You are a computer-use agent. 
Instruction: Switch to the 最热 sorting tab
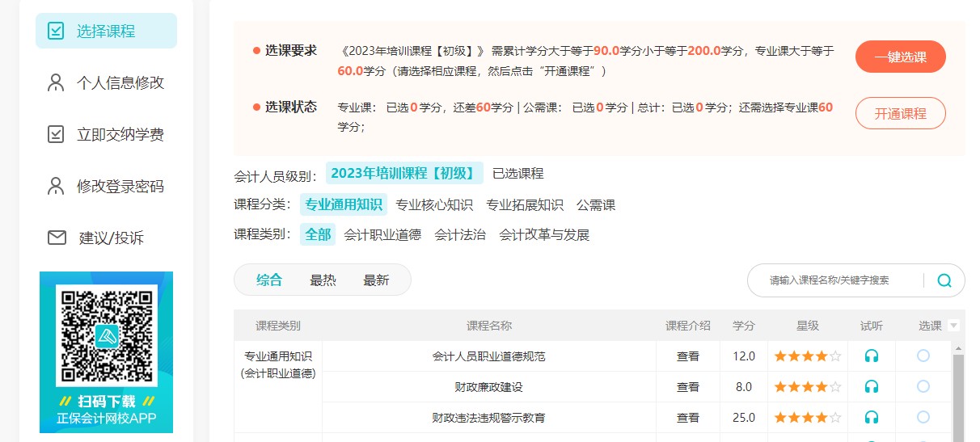pyautogui.click(x=323, y=280)
